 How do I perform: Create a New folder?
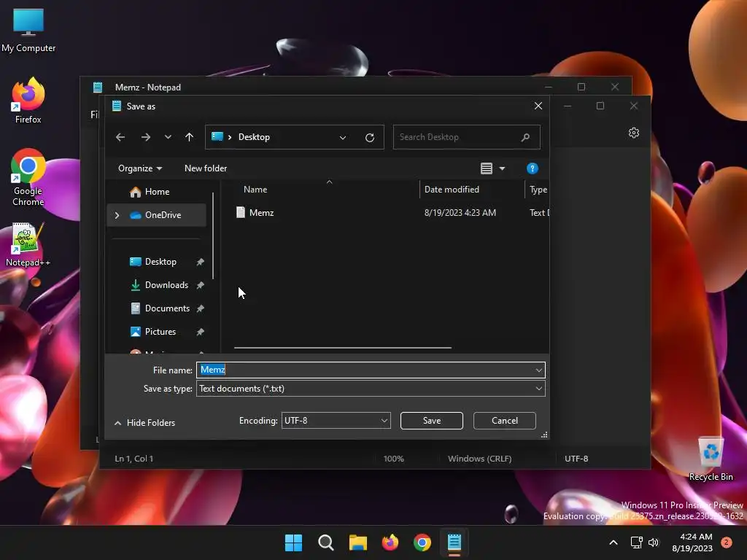tap(206, 168)
